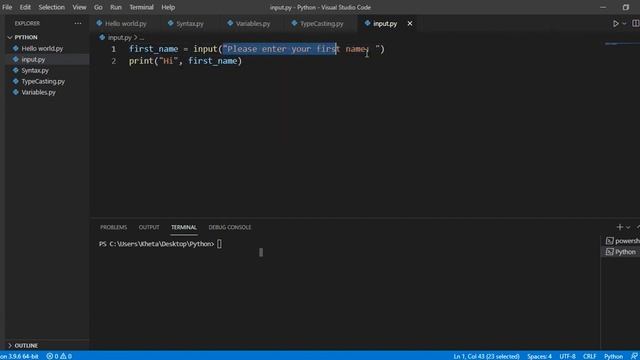Image resolution: width=640 pixels, height=360 pixels.
Task: Select the powershell terminal instance
Action: [622, 241]
